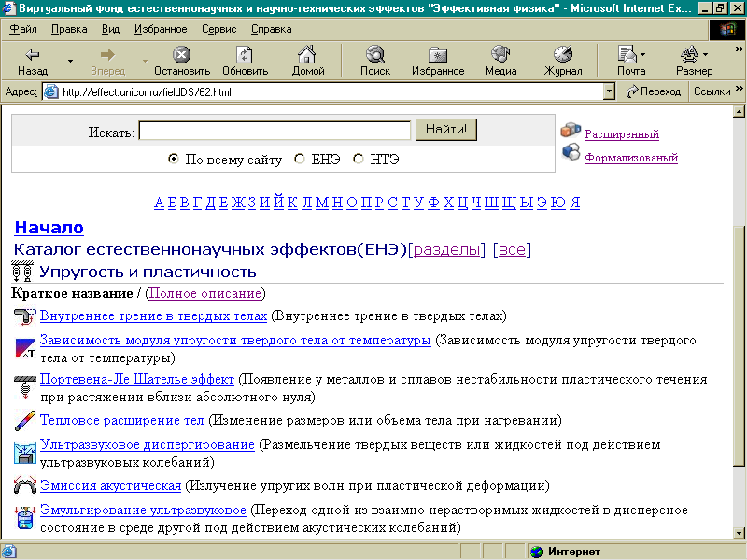Viewport: 747px width, 560px height.
Task: Open Тепловое расширение тел link
Action: [x=122, y=421]
